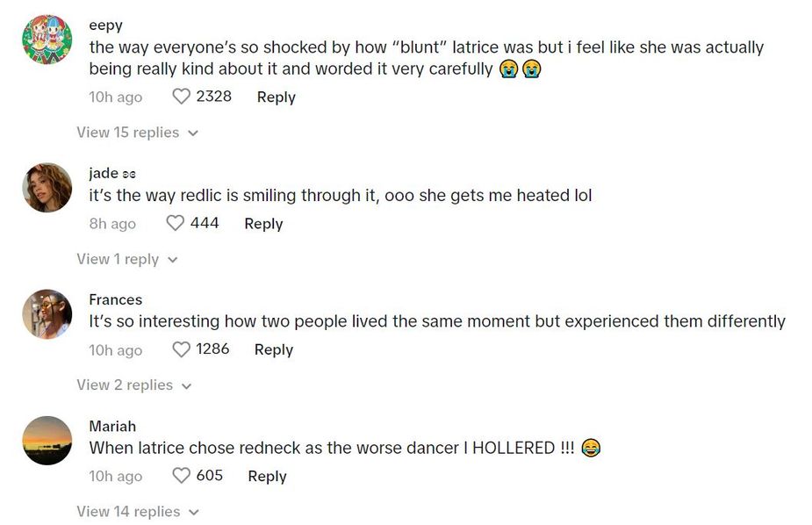Viewport: 812px width, 525px height.
Task: Open jade's profile avatar
Action: (x=47, y=187)
